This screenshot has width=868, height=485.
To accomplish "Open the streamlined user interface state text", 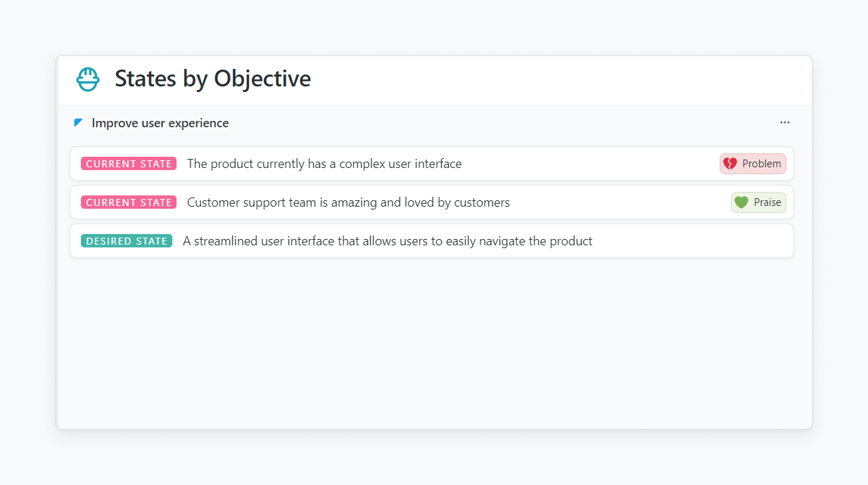I will pos(388,241).
